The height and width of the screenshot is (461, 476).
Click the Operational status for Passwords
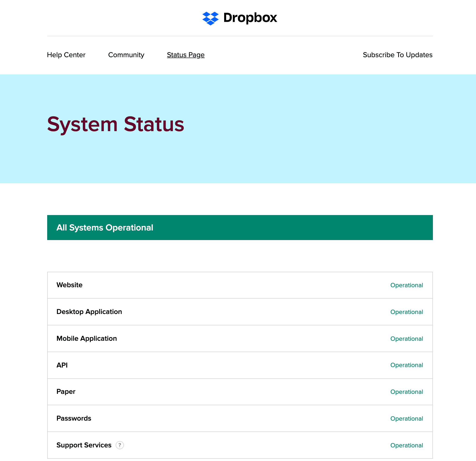(x=407, y=419)
